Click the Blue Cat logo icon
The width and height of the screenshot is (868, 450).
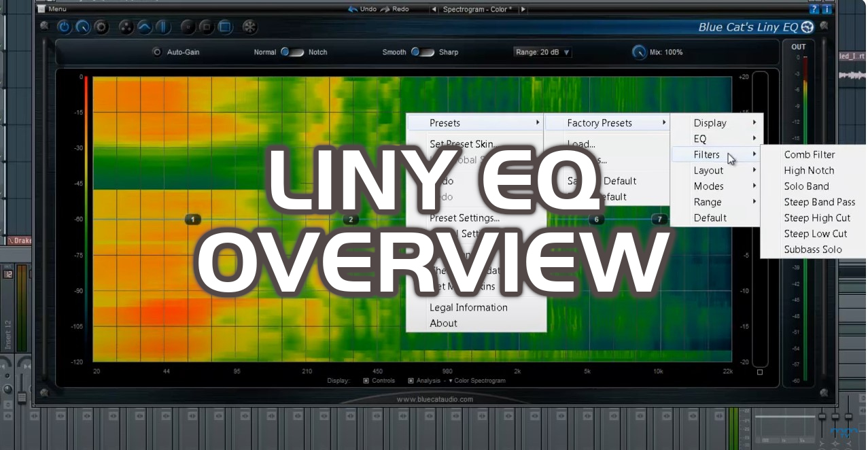(808, 27)
